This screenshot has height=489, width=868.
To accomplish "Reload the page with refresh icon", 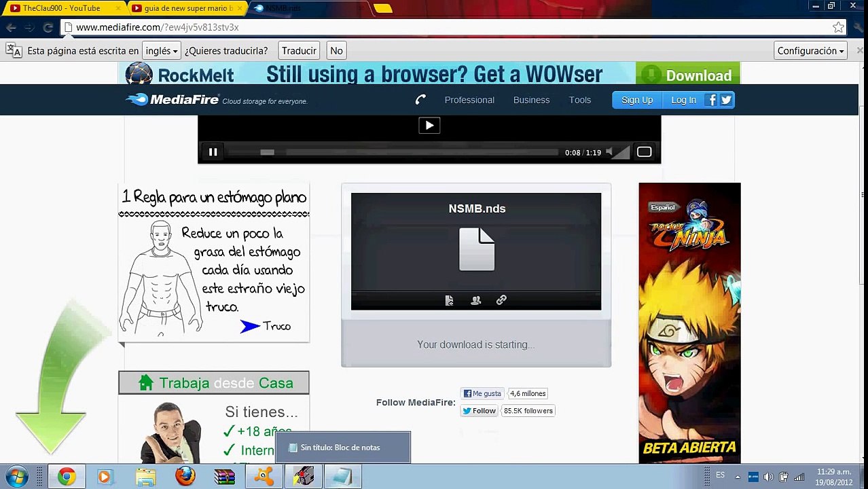I will tap(48, 27).
